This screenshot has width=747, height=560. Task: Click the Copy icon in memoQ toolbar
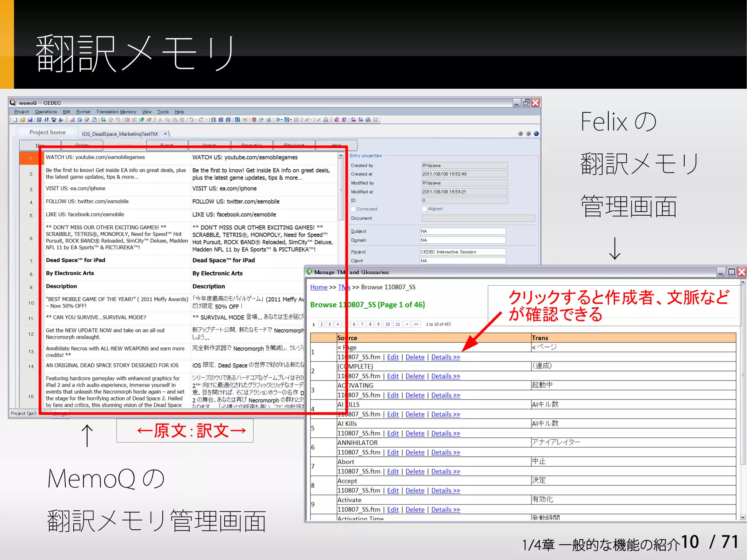point(167,120)
